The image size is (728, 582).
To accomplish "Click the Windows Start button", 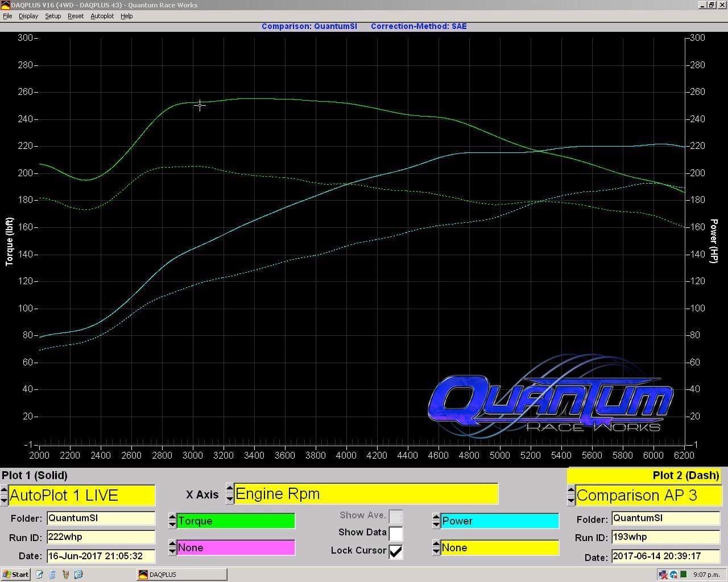I will tap(15, 574).
